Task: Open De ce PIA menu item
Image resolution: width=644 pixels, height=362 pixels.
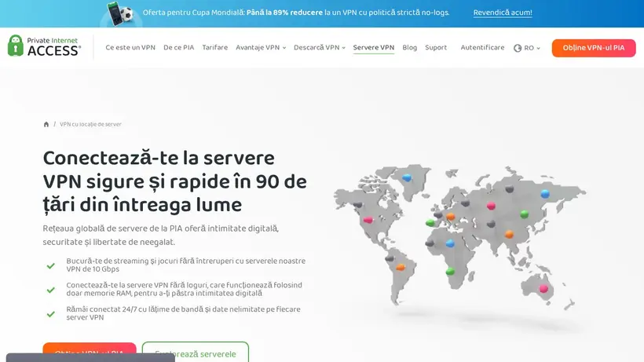Action: coord(178,48)
